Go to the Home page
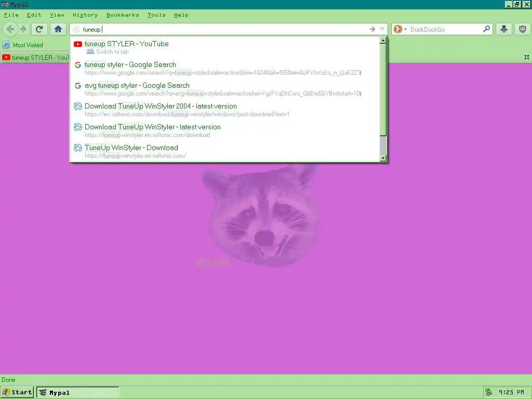Screen dimensions: 532x399 click(x=58, y=29)
